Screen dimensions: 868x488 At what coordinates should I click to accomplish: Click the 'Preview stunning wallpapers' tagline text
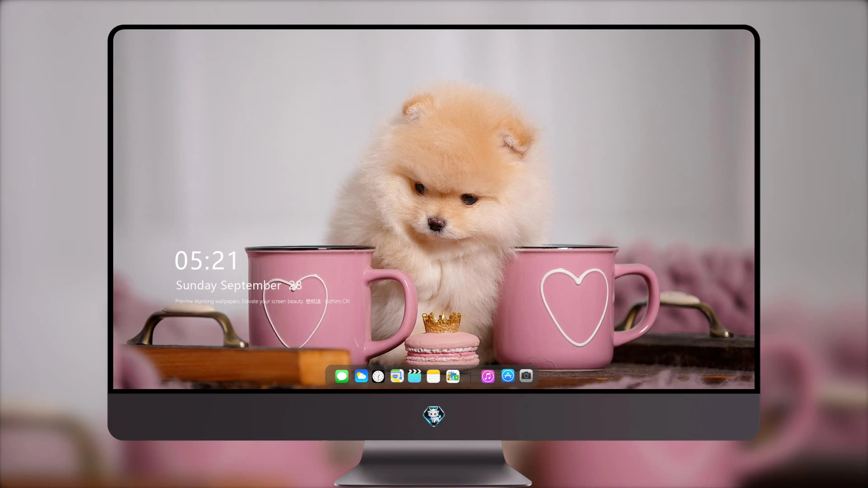[x=262, y=301]
